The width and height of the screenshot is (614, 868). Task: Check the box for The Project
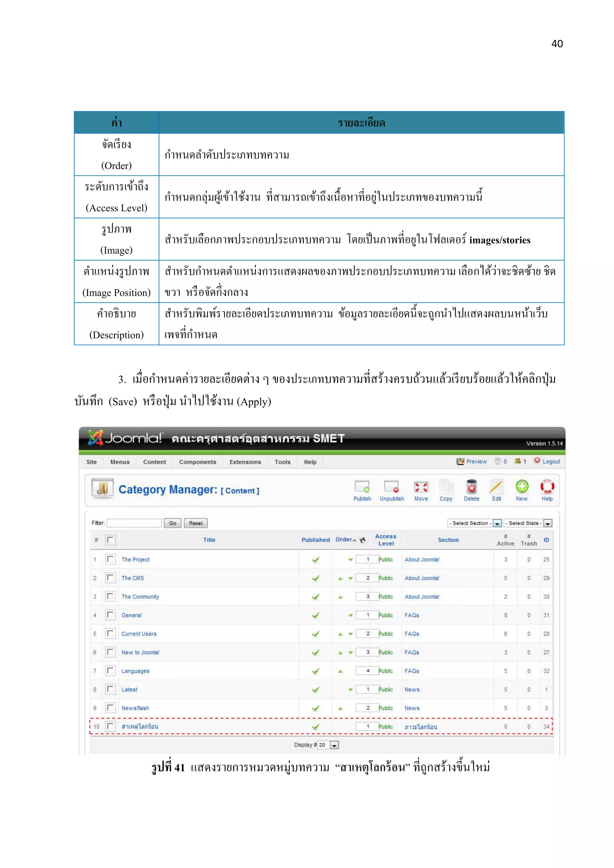pos(110,559)
